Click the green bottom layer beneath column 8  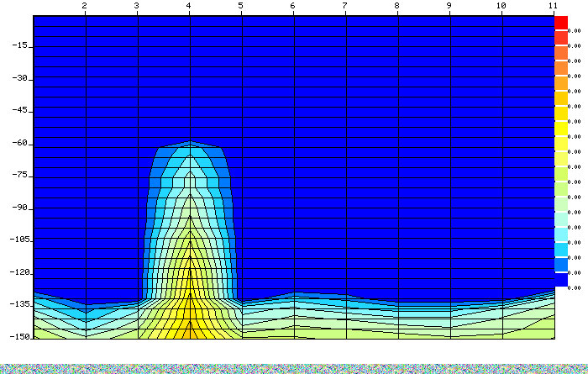coord(397,329)
